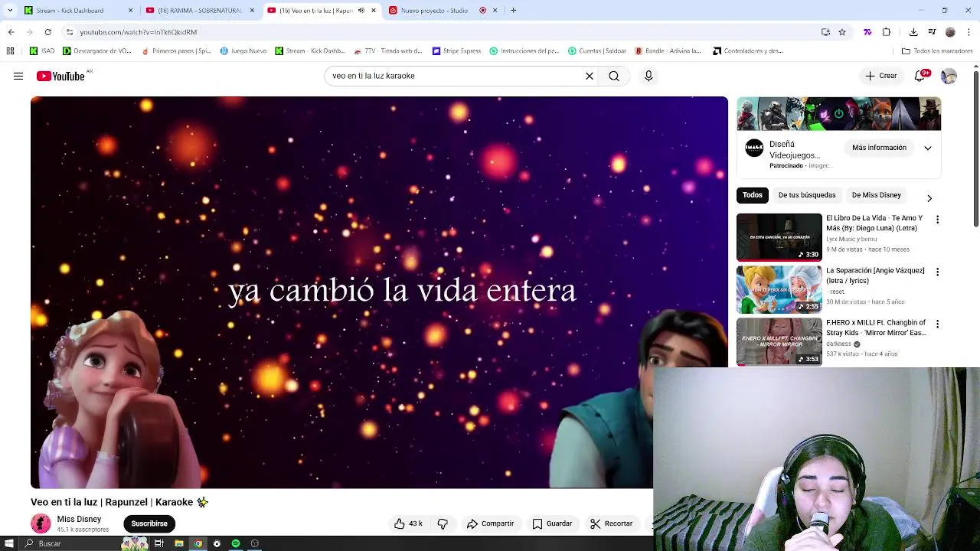Image resolution: width=980 pixels, height=551 pixels.
Task: Open options for El Libro De La Vida
Action: [x=937, y=220]
